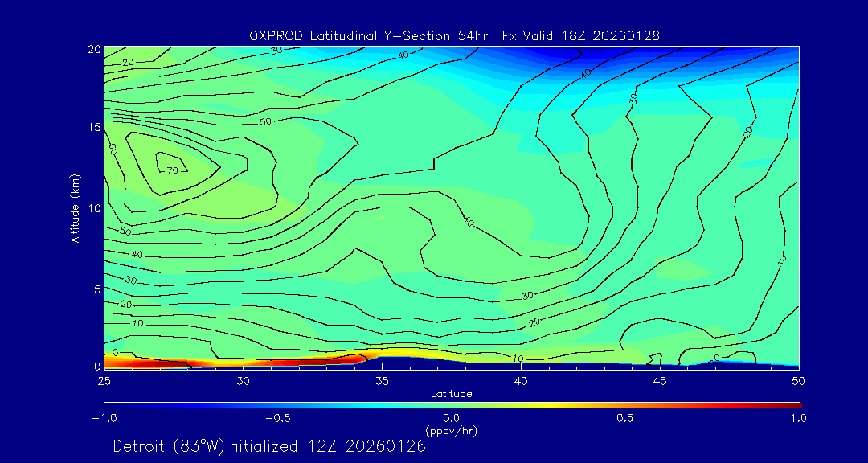Pick the dark blue end of color bar
The height and width of the screenshot is (463, 868).
(x=109, y=404)
